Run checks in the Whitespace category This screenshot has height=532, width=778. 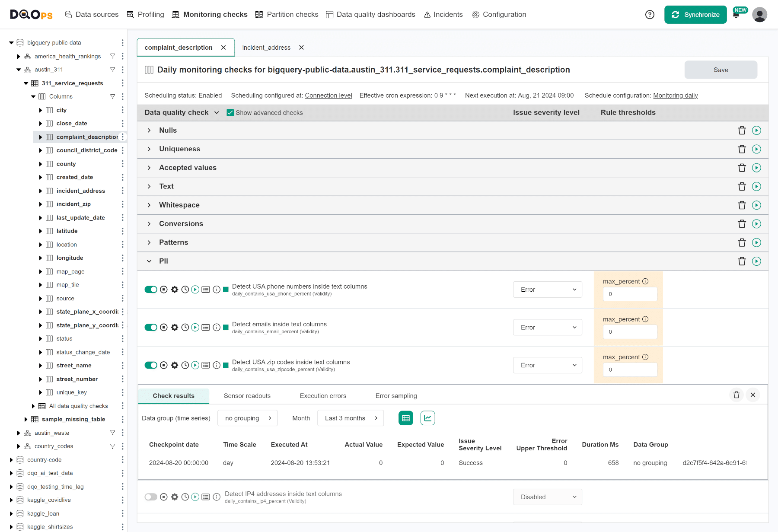click(756, 205)
